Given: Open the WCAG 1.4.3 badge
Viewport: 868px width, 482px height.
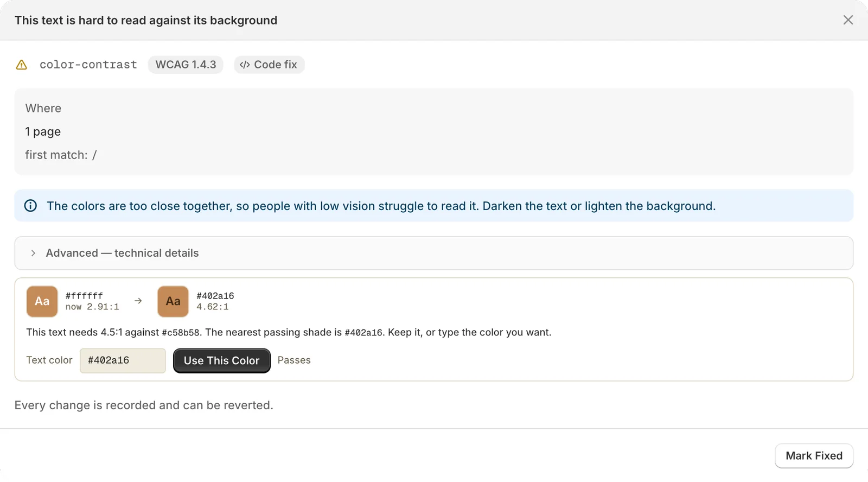Looking at the screenshot, I should [186, 65].
